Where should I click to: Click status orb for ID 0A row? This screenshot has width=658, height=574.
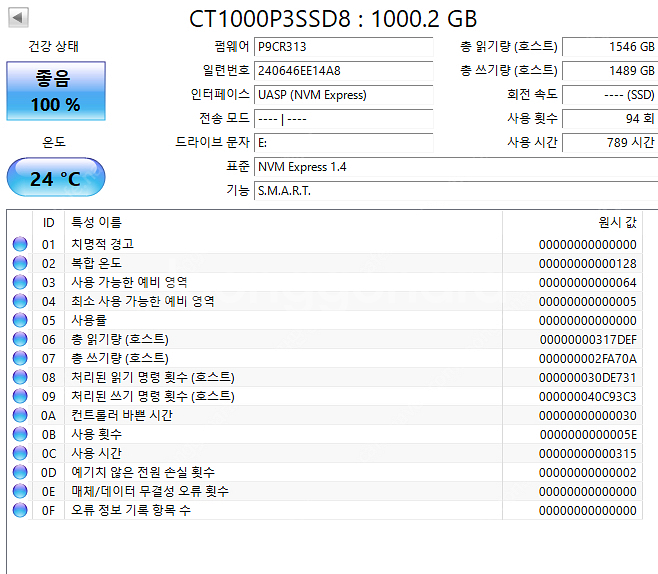pos(20,415)
